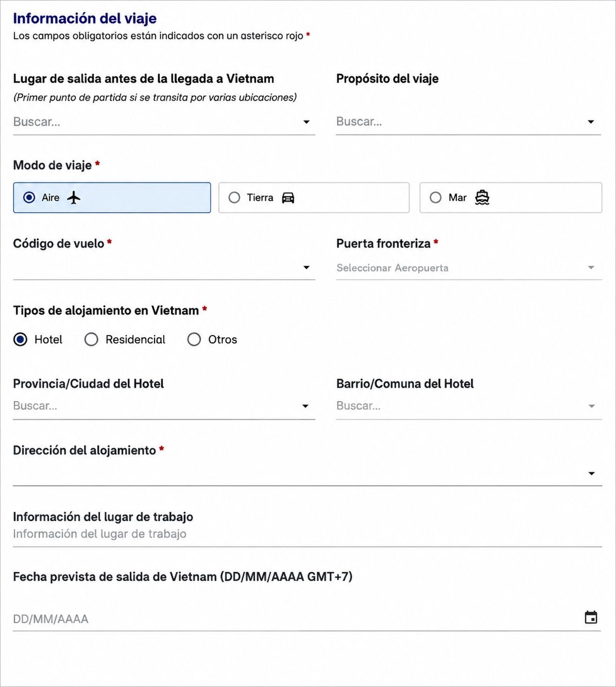Select the Aire radio button
616x687 pixels.
[29, 198]
